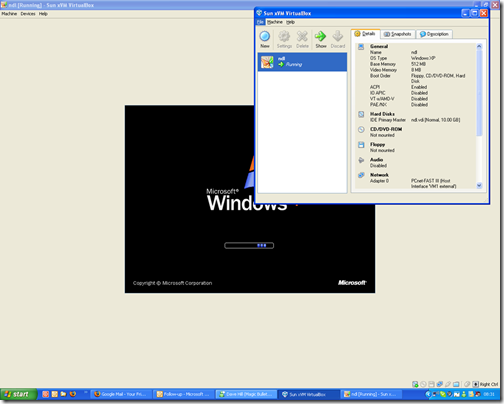504x404 pixels.
Task: Open the Devices menu of the ndl window
Action: (28, 14)
